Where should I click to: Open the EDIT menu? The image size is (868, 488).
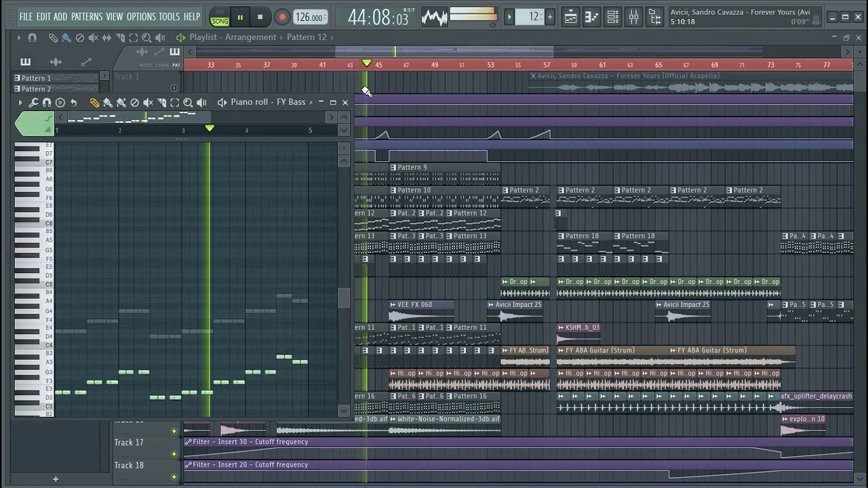(x=43, y=16)
